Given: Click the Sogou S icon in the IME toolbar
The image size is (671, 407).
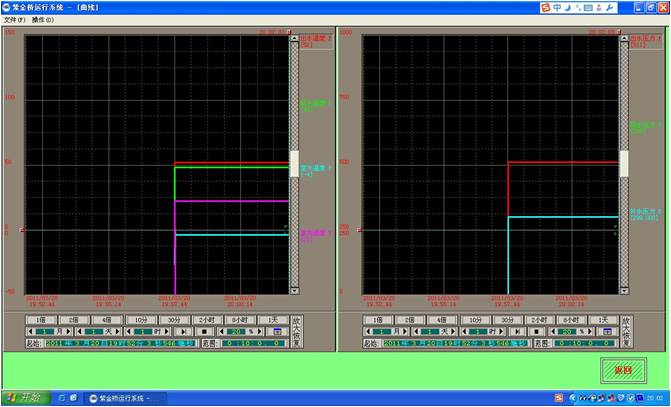Looking at the screenshot, I should [x=545, y=8].
